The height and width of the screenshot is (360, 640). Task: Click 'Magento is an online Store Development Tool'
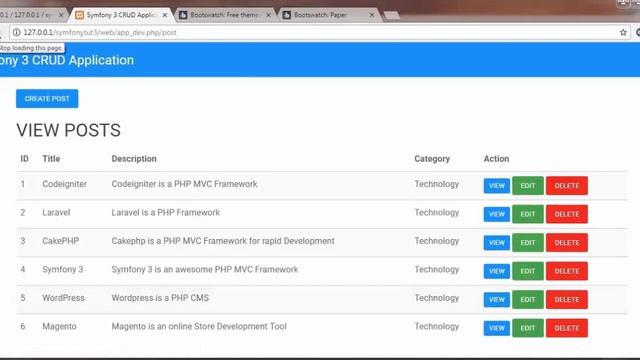click(x=199, y=327)
